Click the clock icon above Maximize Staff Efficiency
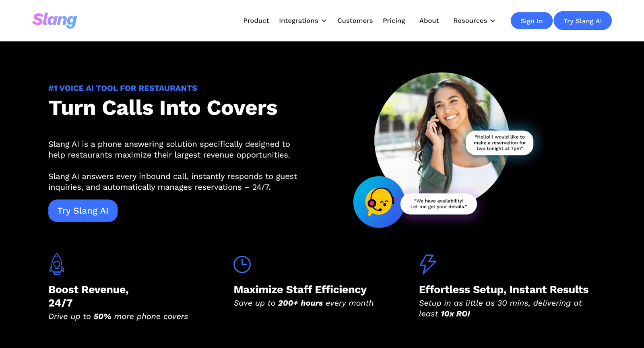 (x=242, y=264)
